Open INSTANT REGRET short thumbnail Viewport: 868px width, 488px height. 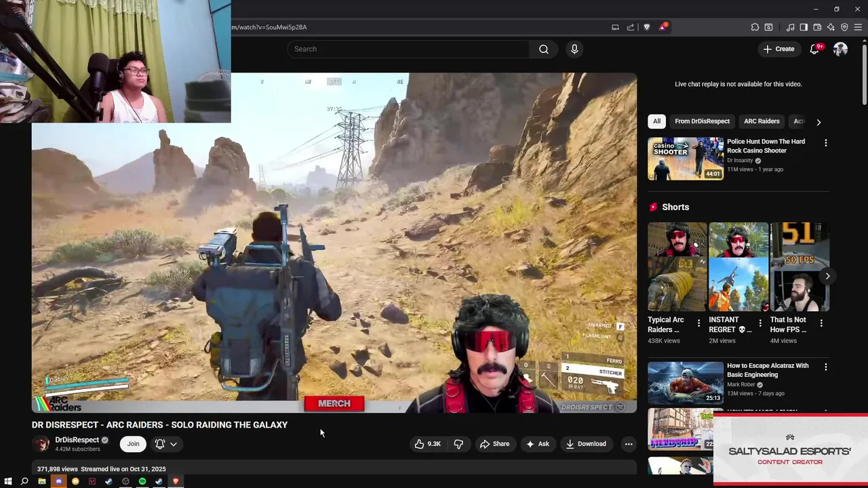point(738,267)
